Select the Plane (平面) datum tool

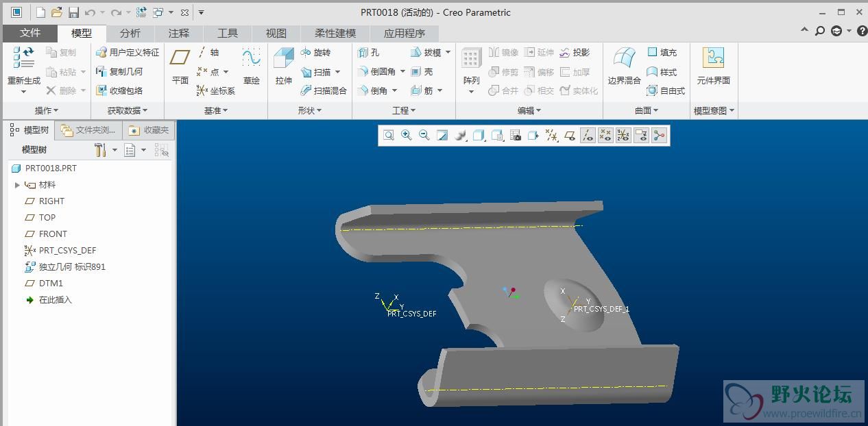click(180, 66)
